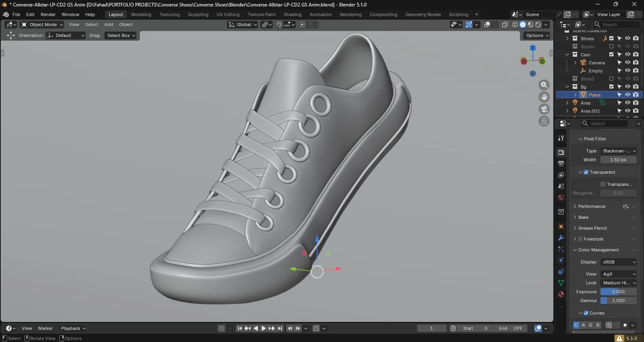Open the Render menu
Screen dimensions: 644x342
point(48,14)
